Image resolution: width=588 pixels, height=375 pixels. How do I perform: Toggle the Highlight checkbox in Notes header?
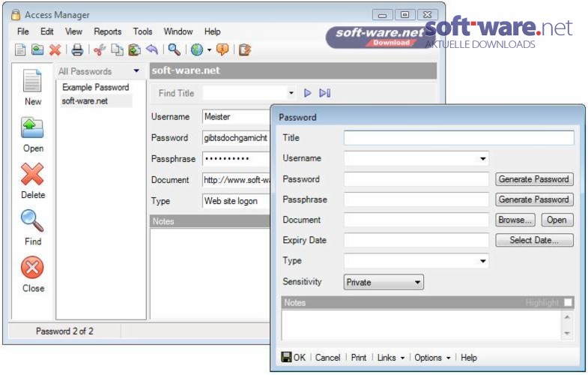(x=568, y=302)
